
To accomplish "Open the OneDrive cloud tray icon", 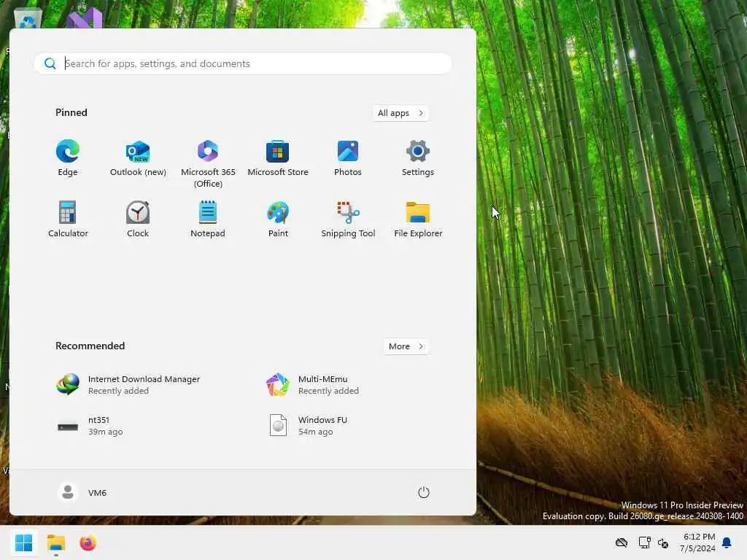I will tap(622, 542).
